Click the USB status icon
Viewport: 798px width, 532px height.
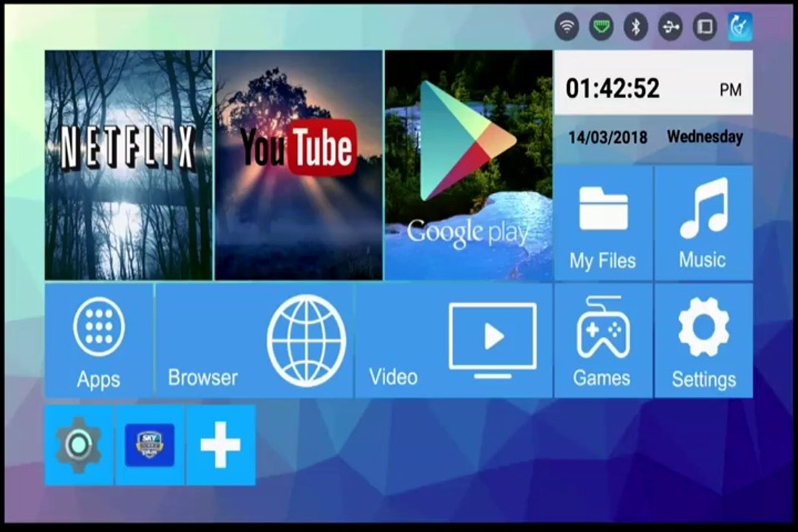(x=670, y=27)
